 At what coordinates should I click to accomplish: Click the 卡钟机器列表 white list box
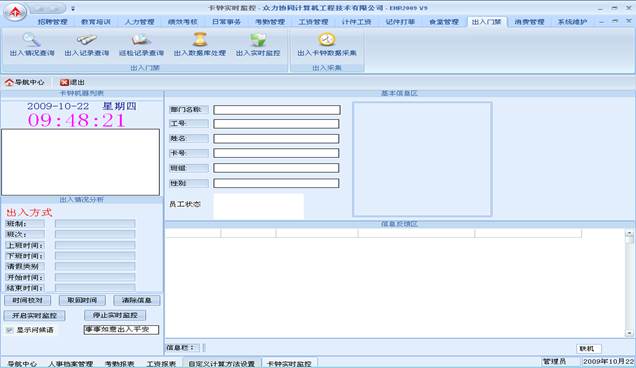80,162
